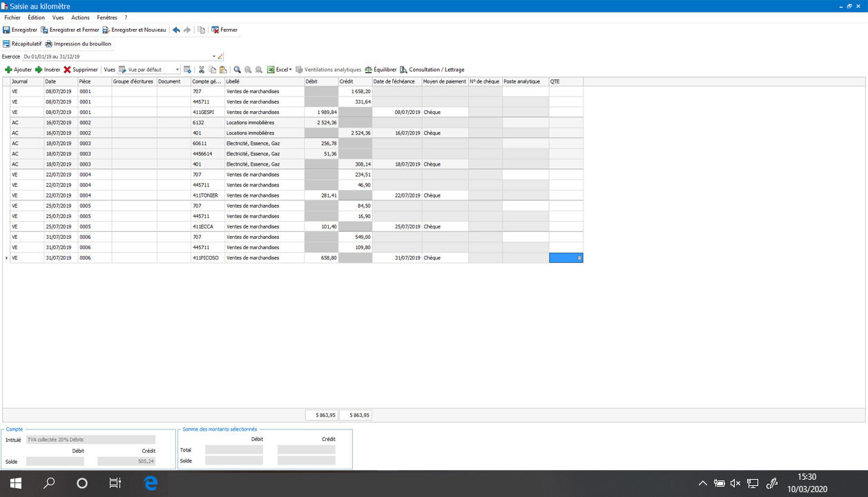This screenshot has width=868, height=497.
Task: Click the Cut scissors icon
Action: click(202, 70)
